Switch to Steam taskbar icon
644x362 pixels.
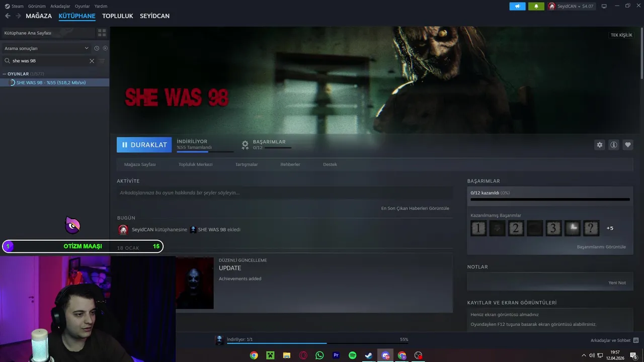click(x=369, y=355)
